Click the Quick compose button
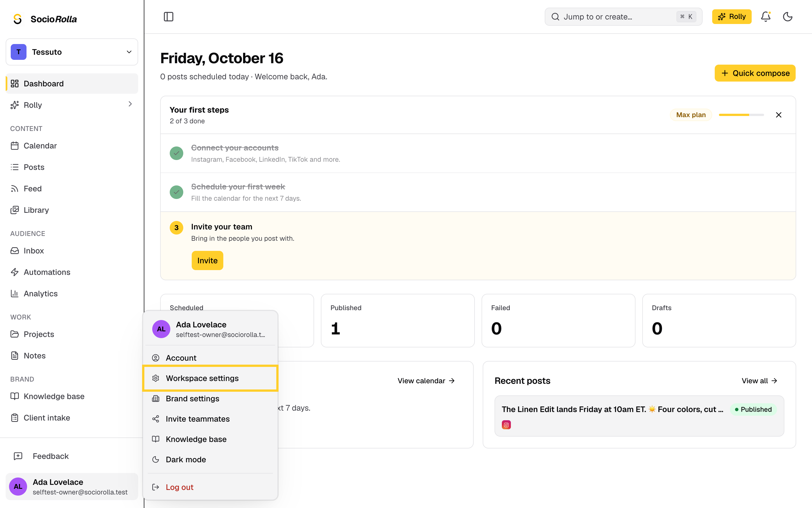The image size is (812, 508). pyautogui.click(x=755, y=73)
